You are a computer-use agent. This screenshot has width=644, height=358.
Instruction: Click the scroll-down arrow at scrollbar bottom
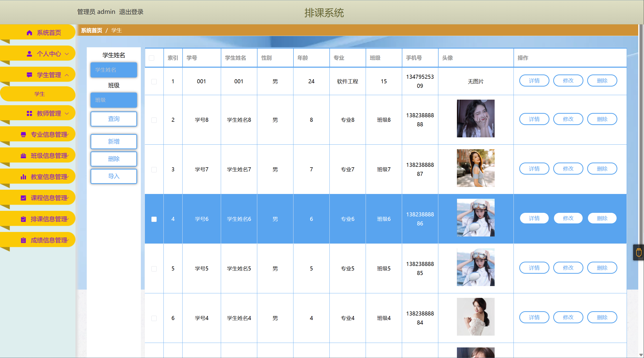[x=641, y=355]
